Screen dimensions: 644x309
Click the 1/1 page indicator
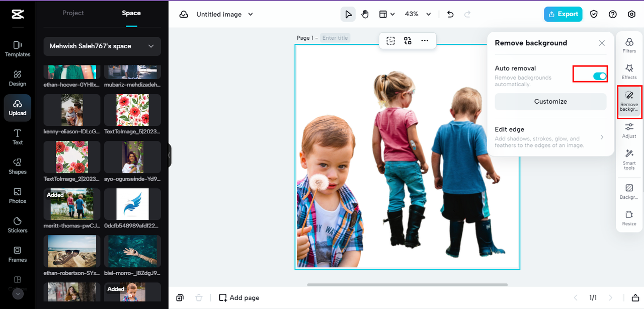point(593,298)
